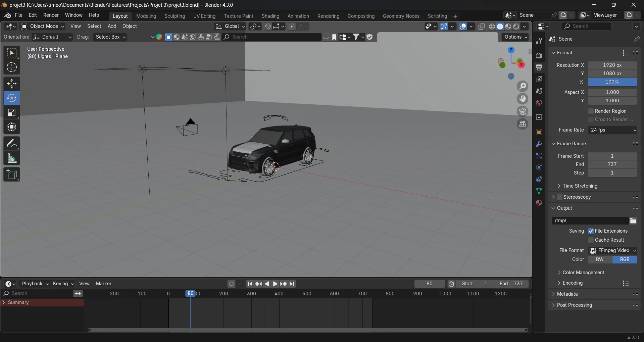Screen dimensions: 644x342
Task: Toggle snapping magnet in header
Action: pyautogui.click(x=268, y=27)
